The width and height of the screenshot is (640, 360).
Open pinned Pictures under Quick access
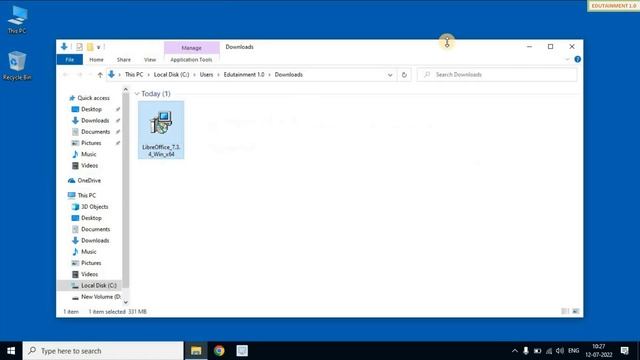pyautogui.click(x=91, y=143)
